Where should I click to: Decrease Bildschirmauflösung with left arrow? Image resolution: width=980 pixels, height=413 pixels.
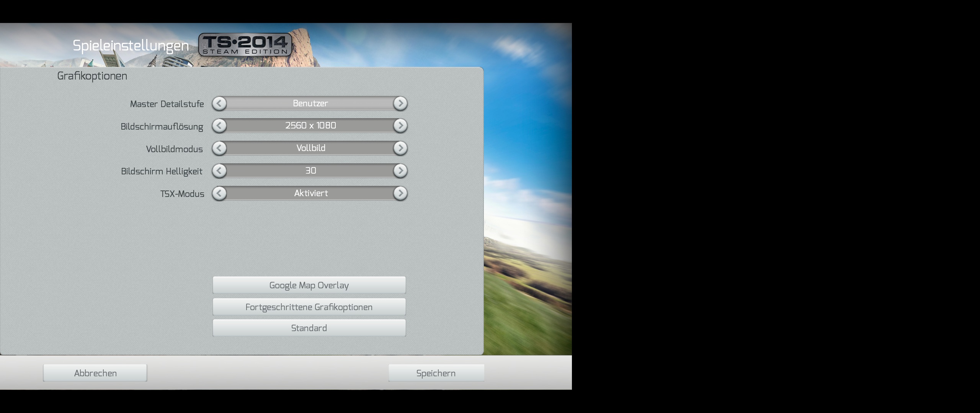point(219,126)
